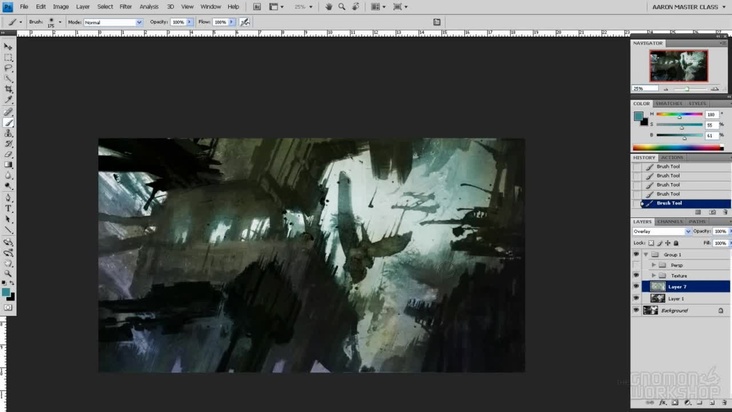Launch Bridge from the application bar
Screen dimensions: 732x412
(x=257, y=7)
